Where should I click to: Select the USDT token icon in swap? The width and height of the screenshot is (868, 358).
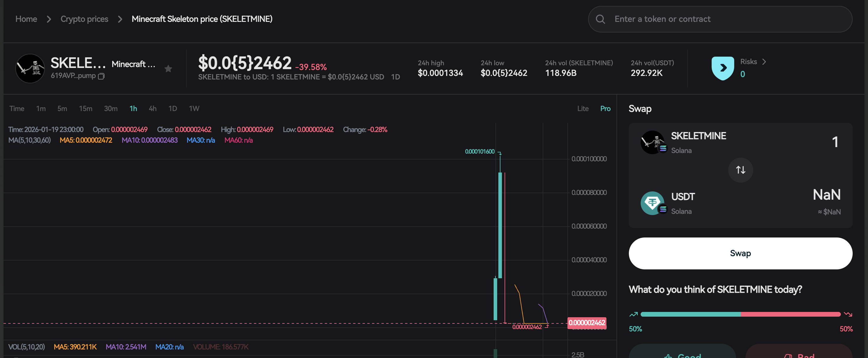tap(652, 203)
